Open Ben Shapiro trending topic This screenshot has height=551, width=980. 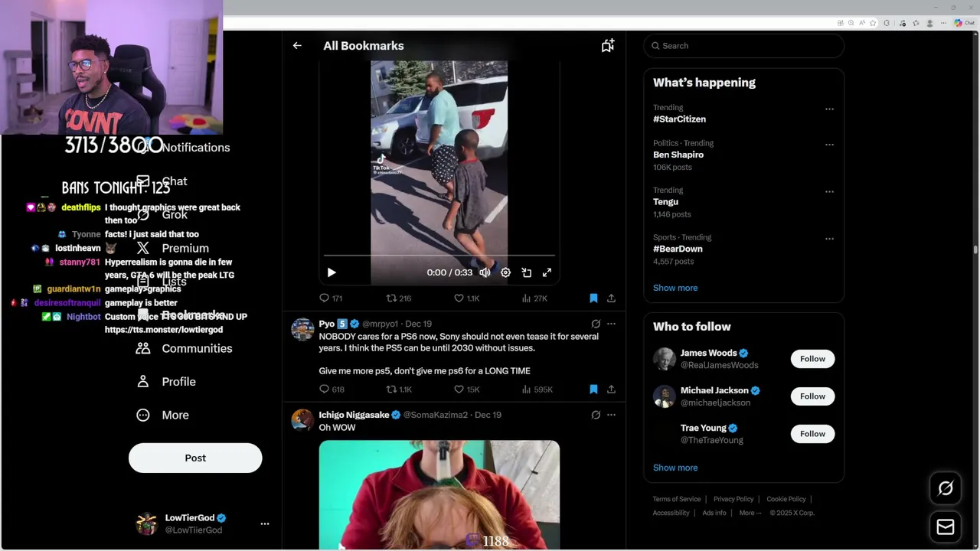point(678,155)
